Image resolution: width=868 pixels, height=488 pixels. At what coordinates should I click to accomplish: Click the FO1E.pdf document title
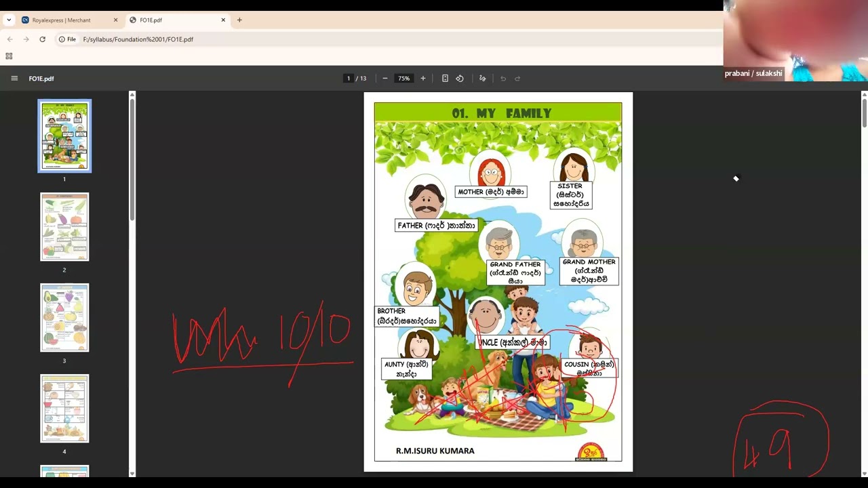click(41, 79)
